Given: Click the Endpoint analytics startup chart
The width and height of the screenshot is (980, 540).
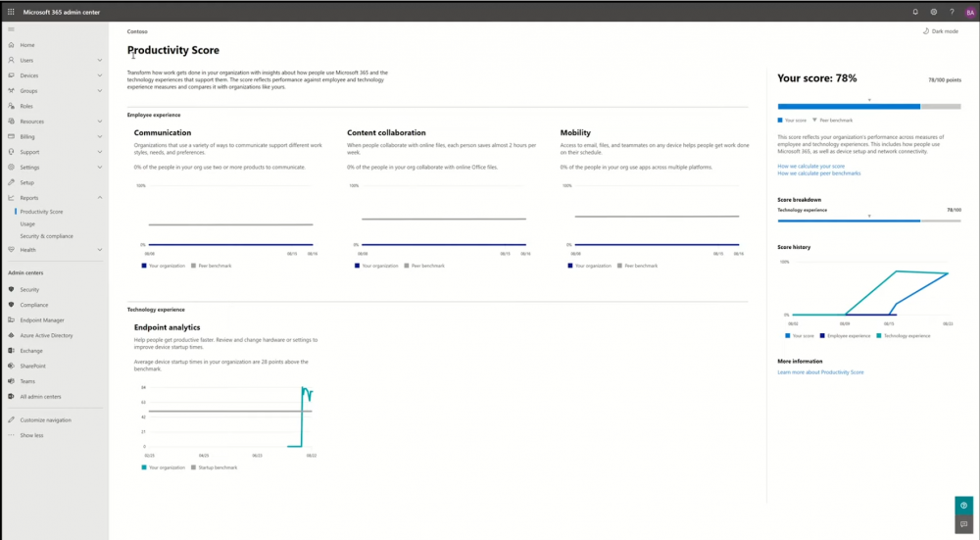Looking at the screenshot, I should (x=227, y=420).
